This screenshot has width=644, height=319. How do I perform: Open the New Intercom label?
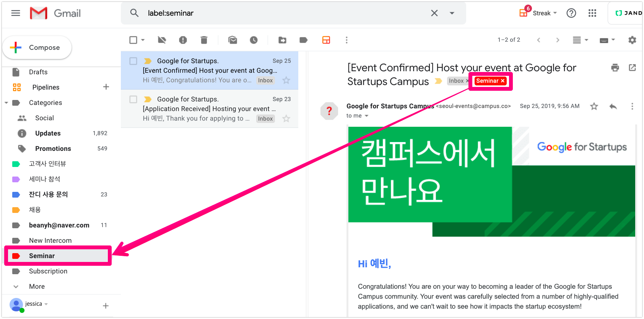tap(50, 240)
